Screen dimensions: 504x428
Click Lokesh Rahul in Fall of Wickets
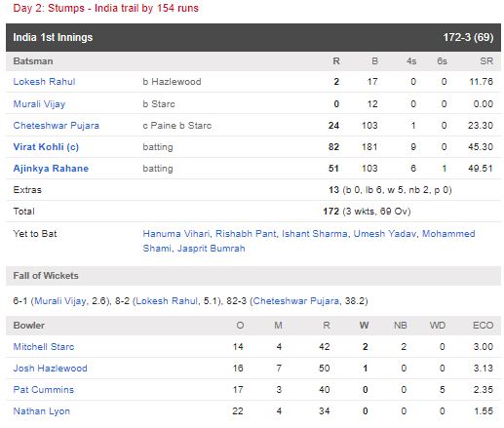[167, 301]
